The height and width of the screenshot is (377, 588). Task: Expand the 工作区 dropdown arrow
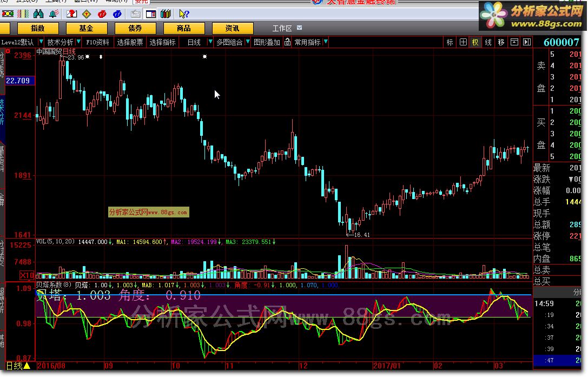point(299,28)
